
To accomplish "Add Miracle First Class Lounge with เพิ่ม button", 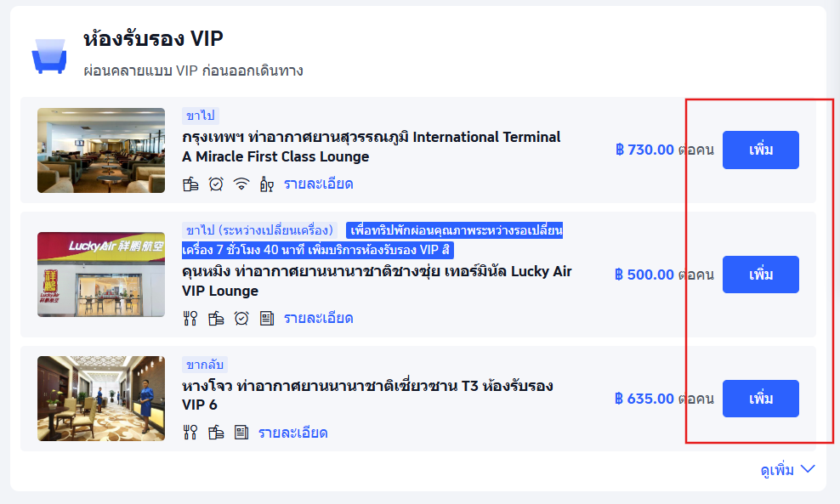I will pyautogui.click(x=760, y=150).
